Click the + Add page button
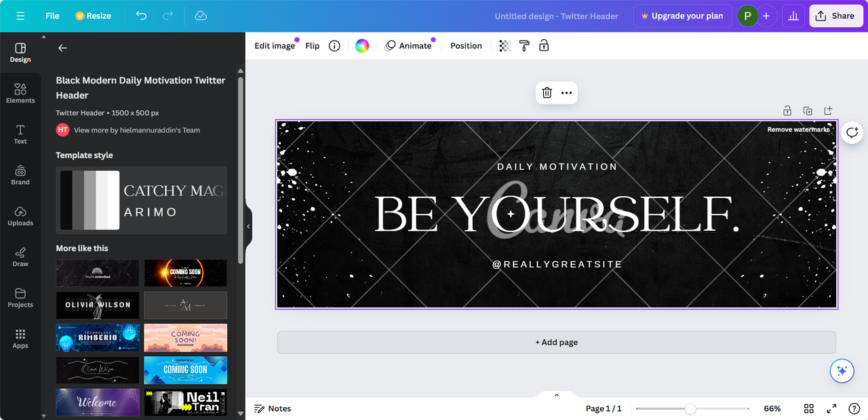Screen dimensions: 868x420 click(x=556, y=342)
